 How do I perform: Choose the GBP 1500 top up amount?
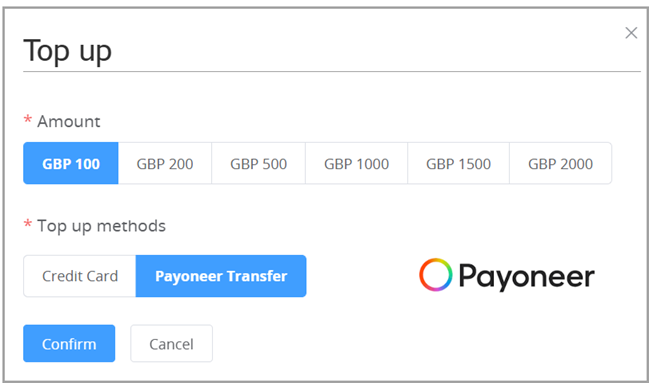(458, 163)
